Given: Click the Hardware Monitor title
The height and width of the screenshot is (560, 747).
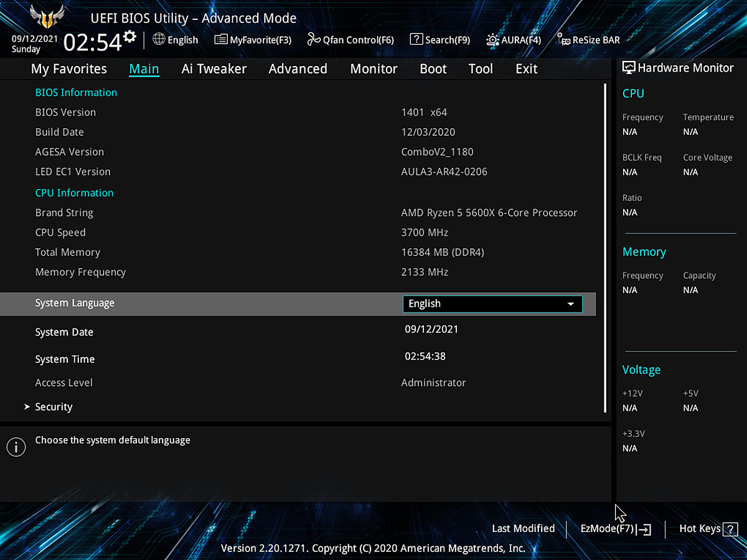Looking at the screenshot, I should coord(686,68).
